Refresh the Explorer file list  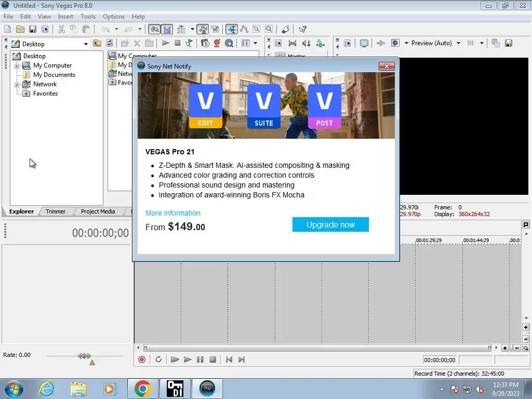(x=109, y=43)
